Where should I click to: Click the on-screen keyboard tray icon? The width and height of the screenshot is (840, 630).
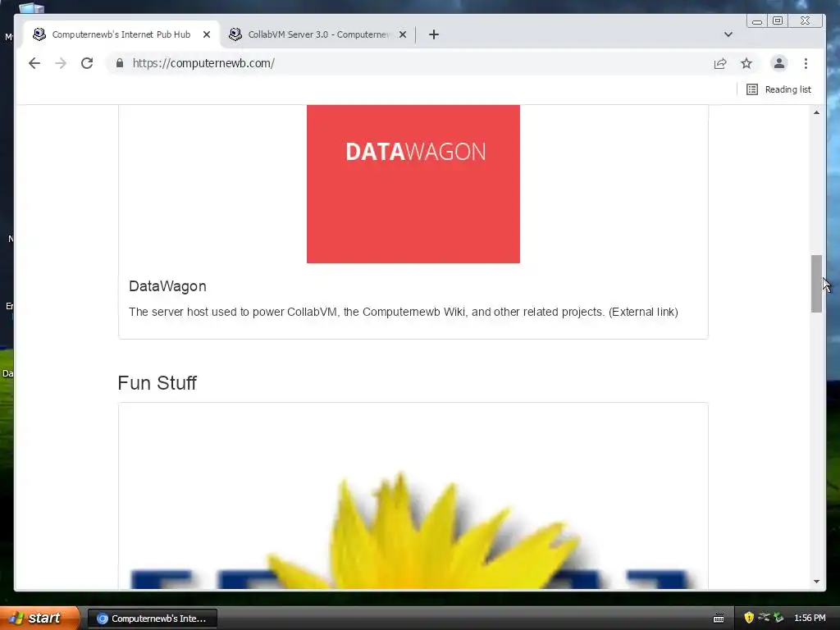tap(719, 619)
